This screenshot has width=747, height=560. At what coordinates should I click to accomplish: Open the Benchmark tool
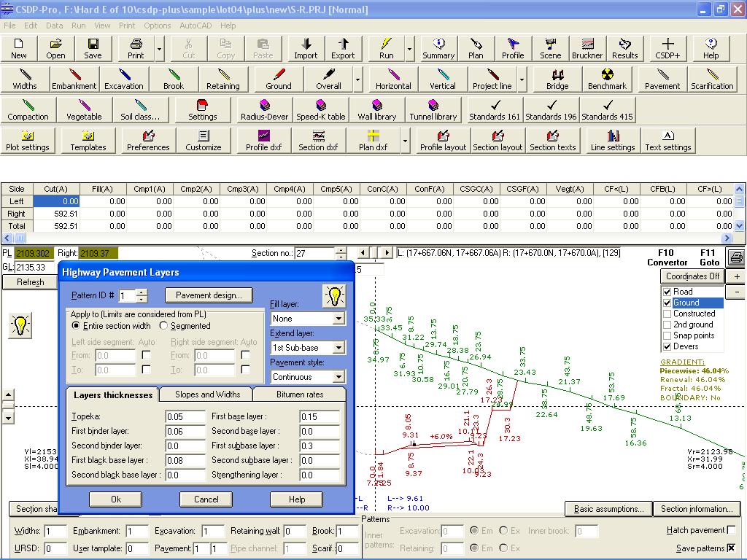608,79
